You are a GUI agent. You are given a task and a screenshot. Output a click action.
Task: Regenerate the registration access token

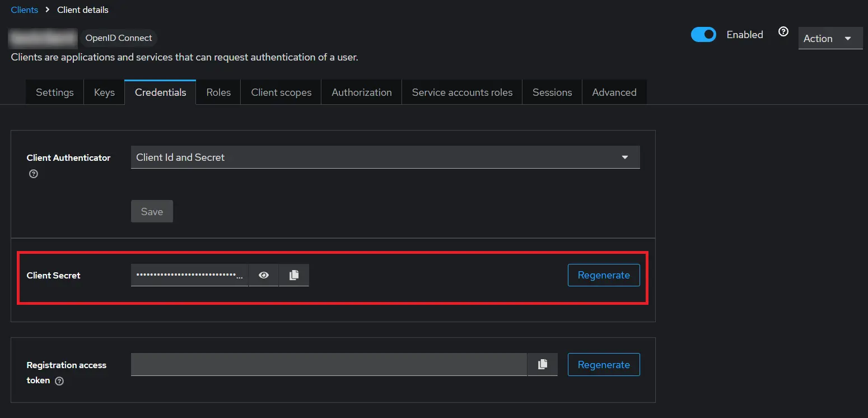tap(604, 365)
